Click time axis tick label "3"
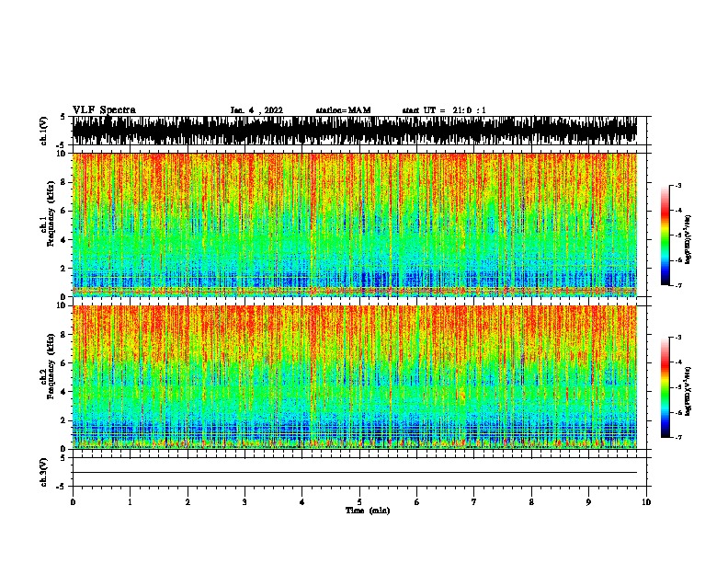This screenshot has height=563, width=728. pos(245,501)
